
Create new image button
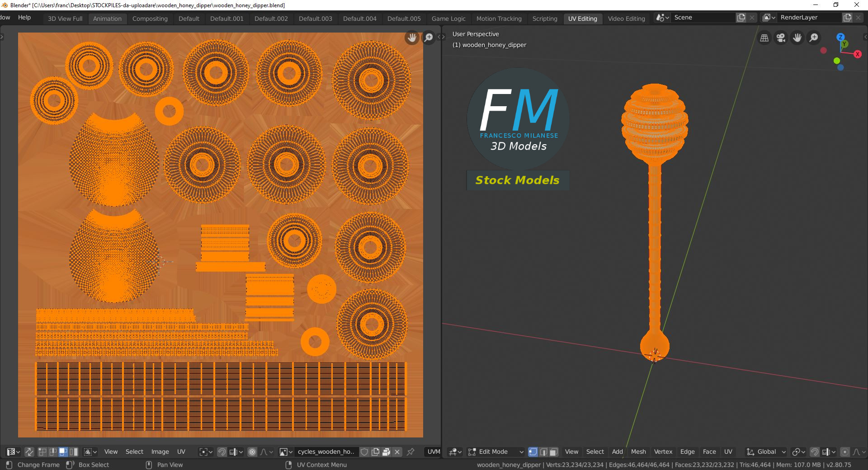375,451
